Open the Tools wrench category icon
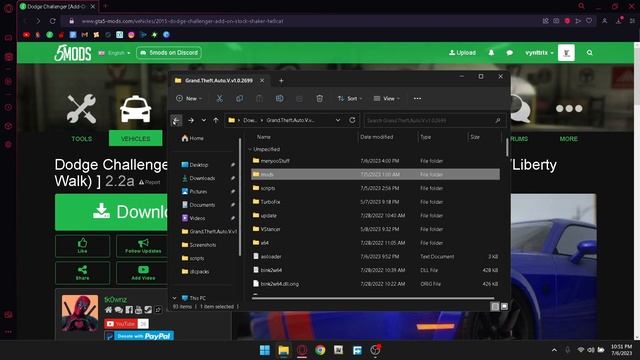Screen dimensions: 640x360 pos(82,109)
